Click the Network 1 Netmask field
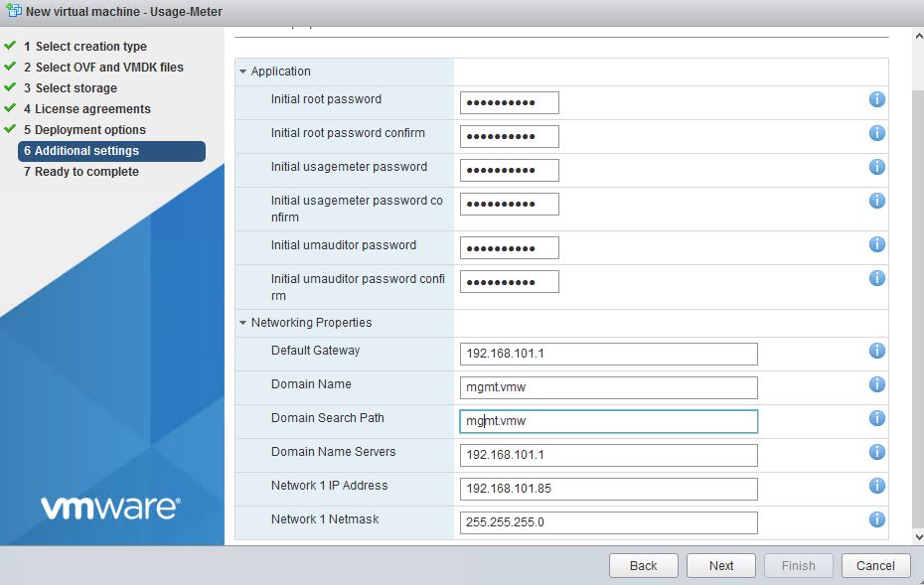Image resolution: width=924 pixels, height=585 pixels. [609, 522]
